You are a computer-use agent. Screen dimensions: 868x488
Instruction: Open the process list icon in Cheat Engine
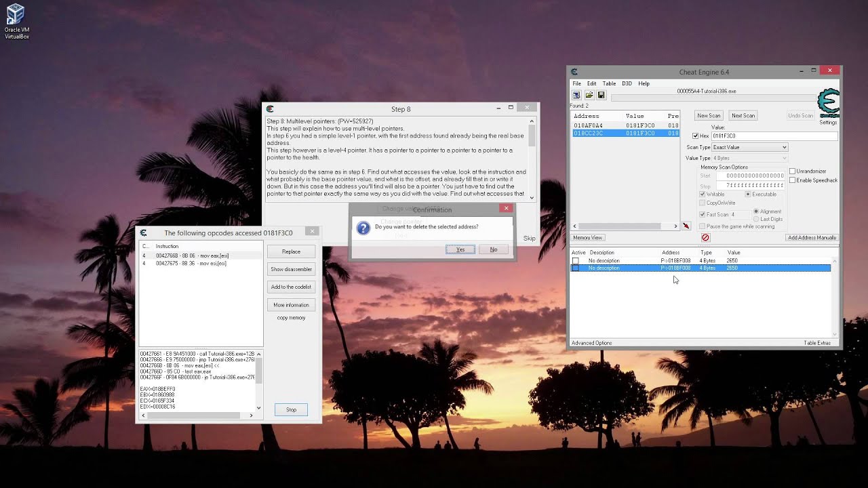point(576,95)
